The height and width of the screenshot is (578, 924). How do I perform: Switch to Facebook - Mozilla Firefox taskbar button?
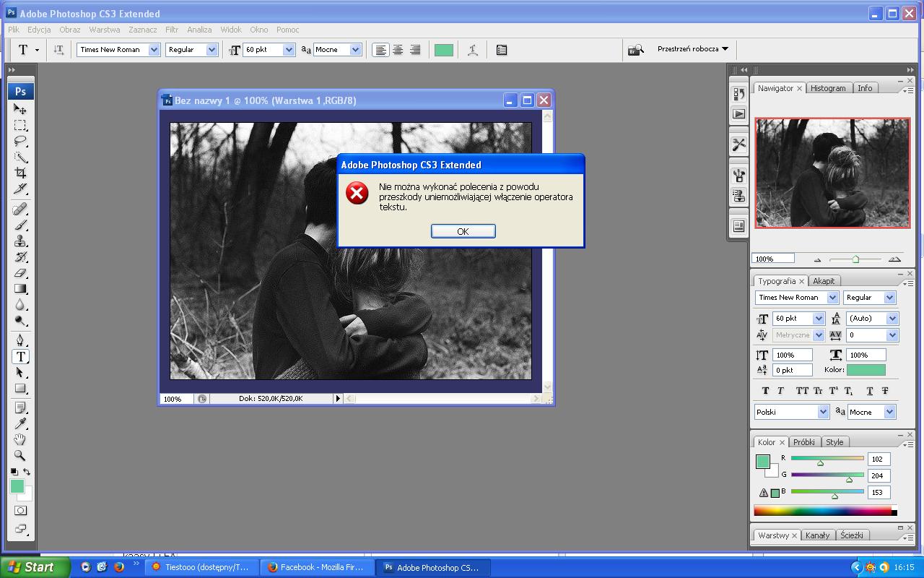coord(315,567)
